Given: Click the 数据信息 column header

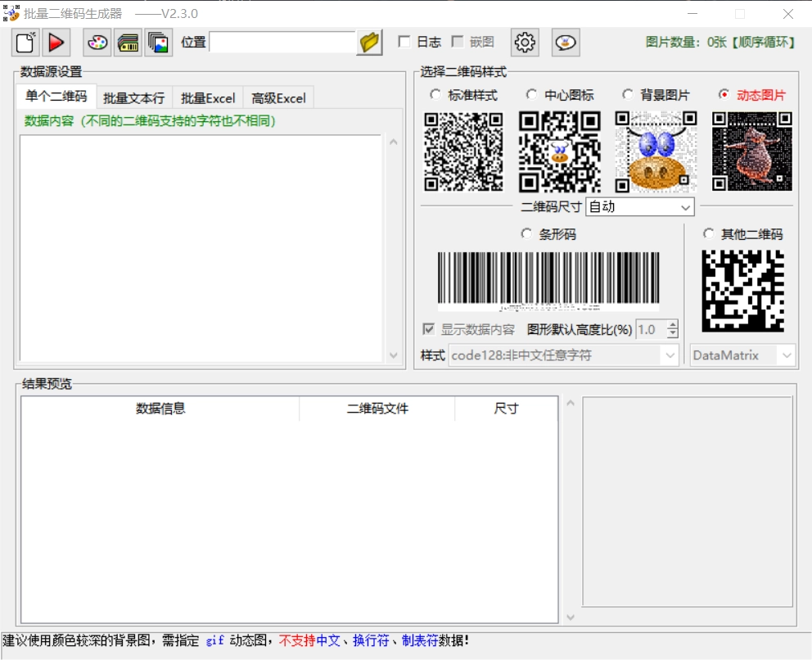Looking at the screenshot, I should (160, 409).
